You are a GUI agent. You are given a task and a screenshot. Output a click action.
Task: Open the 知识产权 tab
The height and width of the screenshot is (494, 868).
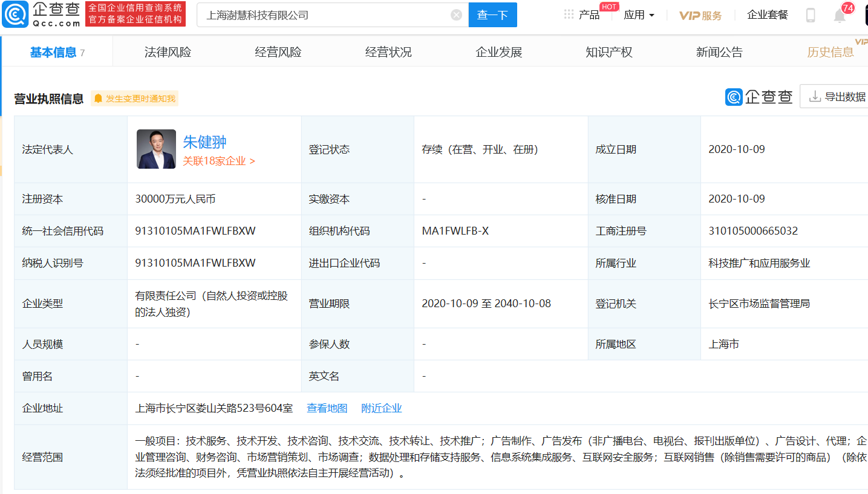pyautogui.click(x=609, y=51)
